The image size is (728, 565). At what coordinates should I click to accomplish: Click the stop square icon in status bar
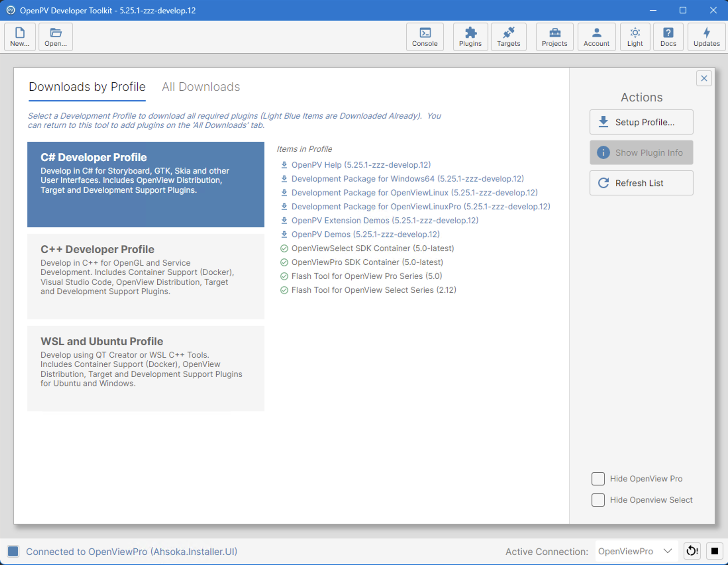715,551
